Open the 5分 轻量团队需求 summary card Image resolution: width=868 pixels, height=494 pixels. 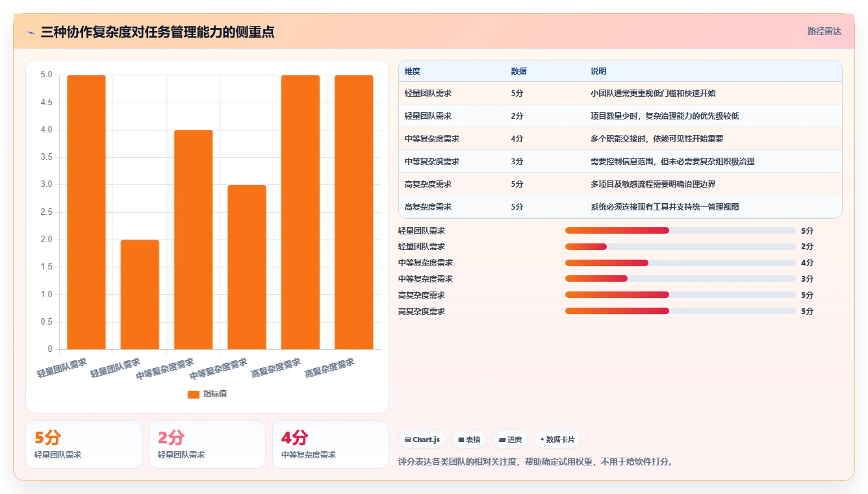(x=84, y=444)
